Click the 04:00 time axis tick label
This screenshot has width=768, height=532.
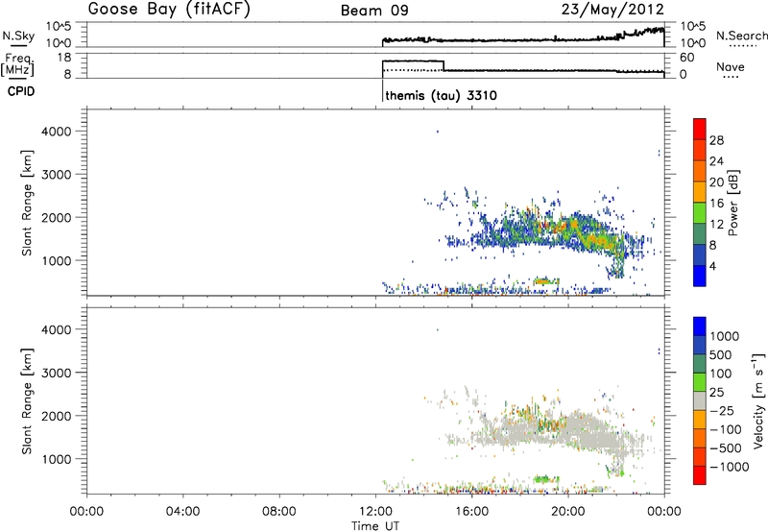[182, 512]
